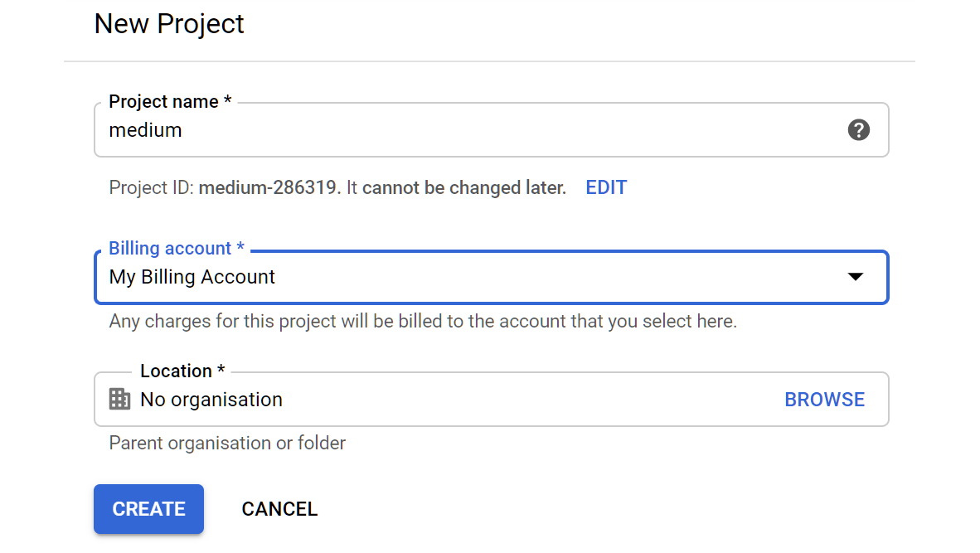Click BROWSE to choose a location
Screen dimensions: 980x553
pyautogui.click(x=824, y=400)
